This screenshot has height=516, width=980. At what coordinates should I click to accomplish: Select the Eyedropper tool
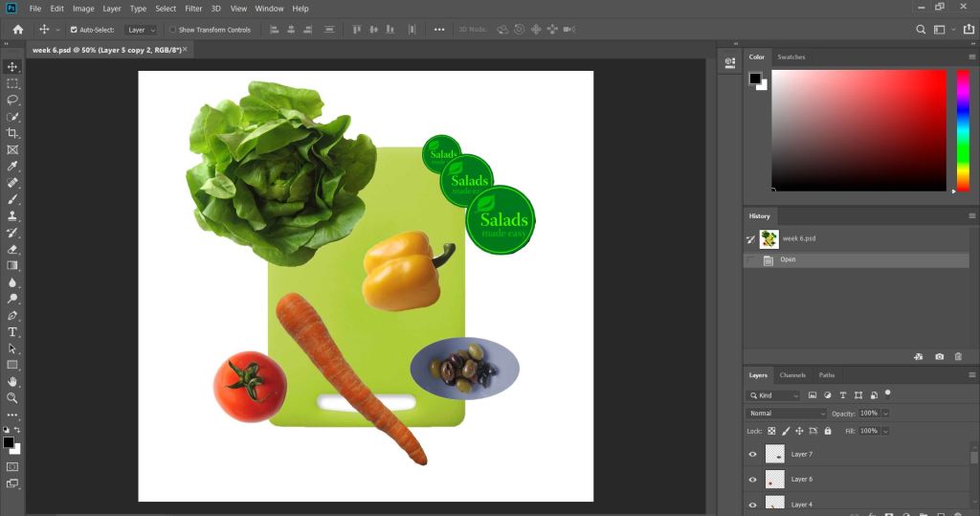pos(12,166)
